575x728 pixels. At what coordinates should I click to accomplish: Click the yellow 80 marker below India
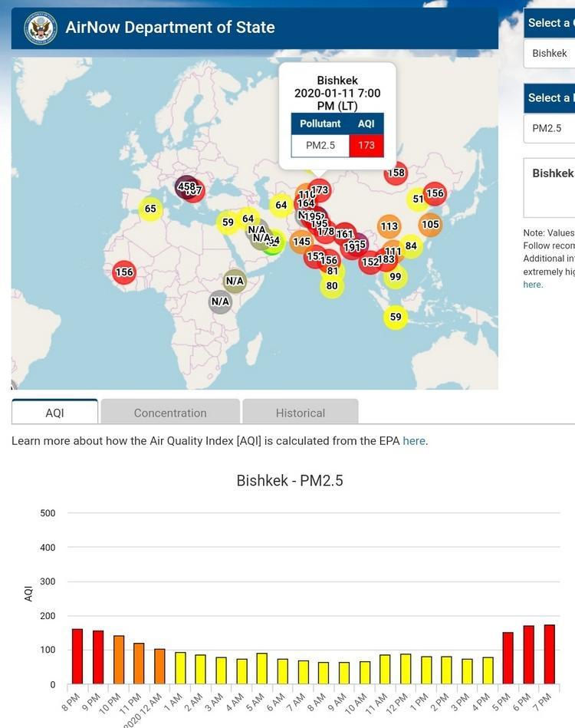coord(332,286)
